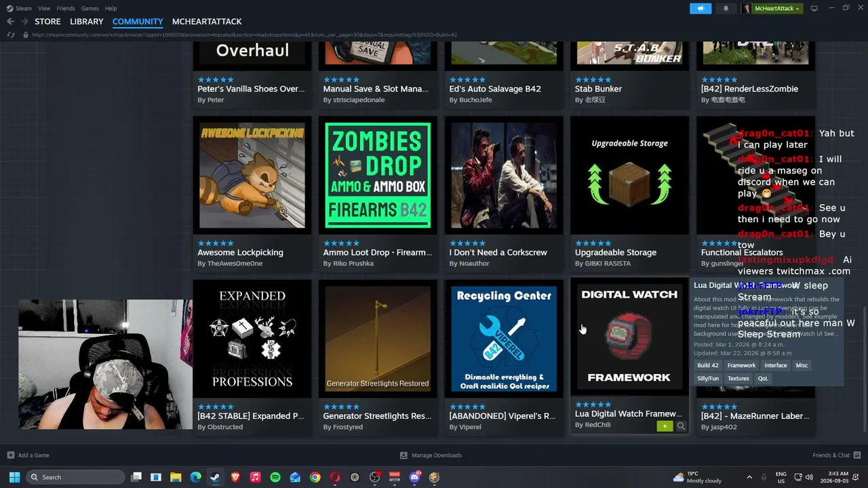Show hidden system tray icons chevron
868x488 pixels.
(x=749, y=477)
